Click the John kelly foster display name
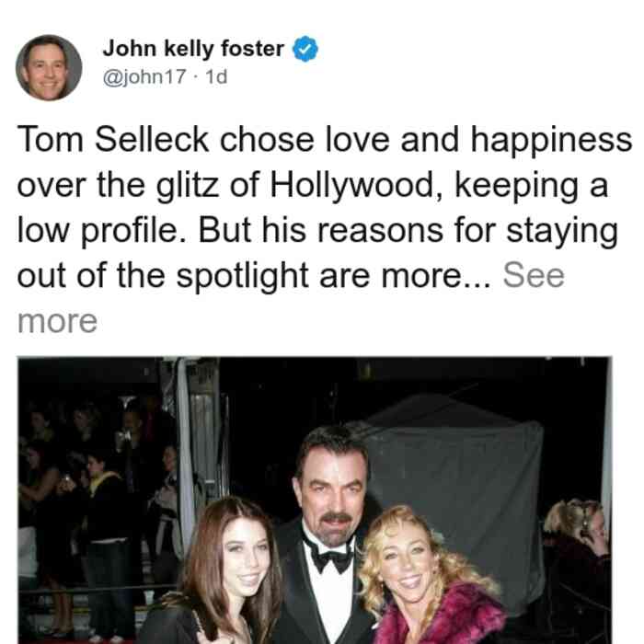This screenshot has height=644, width=644. 193,49
